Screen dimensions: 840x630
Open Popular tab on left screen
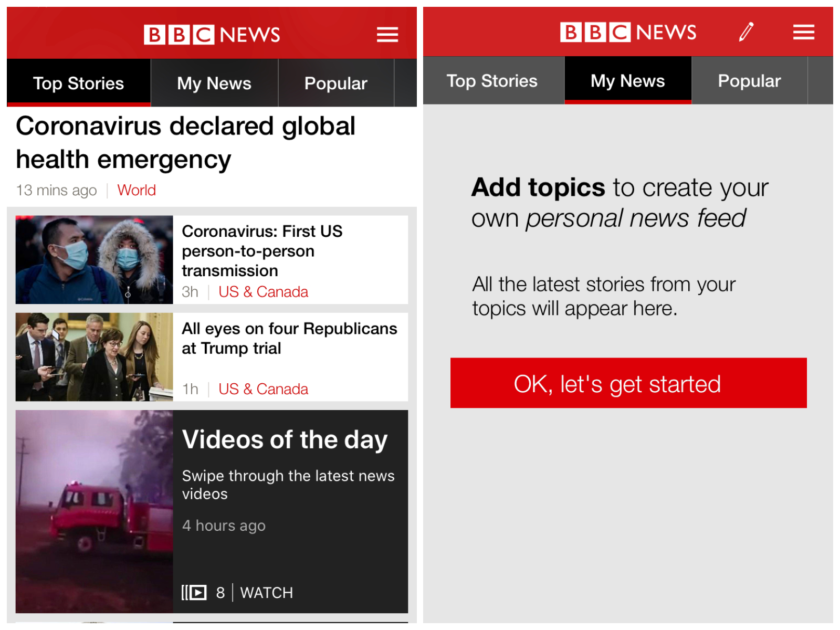pyautogui.click(x=335, y=83)
